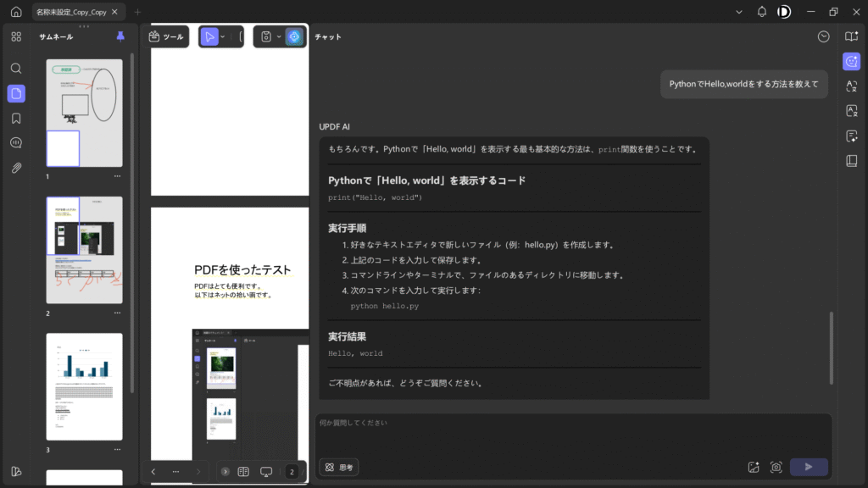Open the bookmarks panel
The image size is (868, 488).
[x=16, y=118]
